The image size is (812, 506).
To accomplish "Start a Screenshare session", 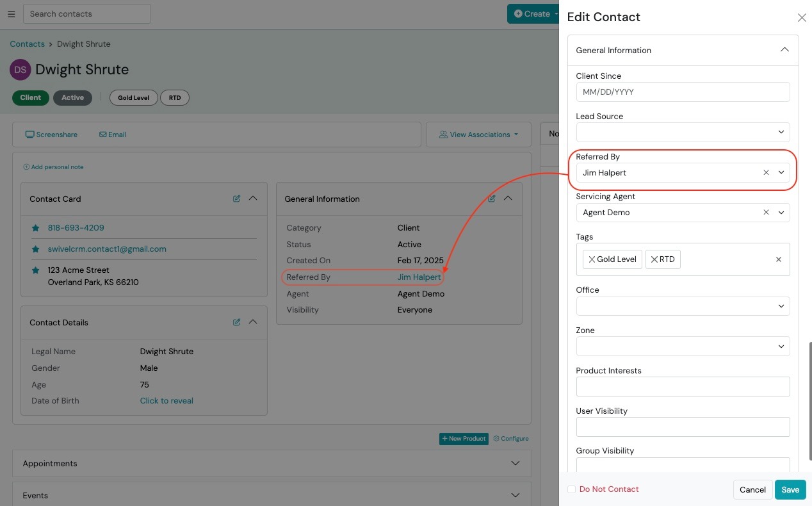I will 51,135.
